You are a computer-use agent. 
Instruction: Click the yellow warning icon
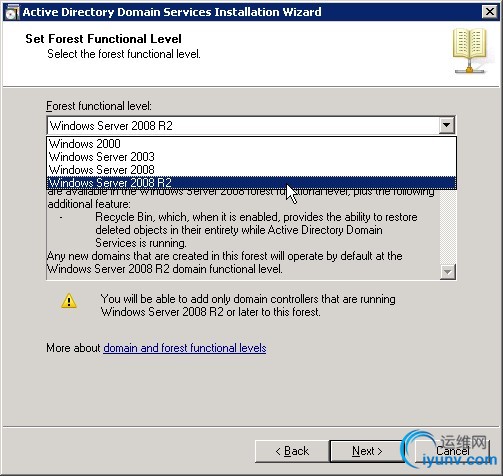click(x=69, y=301)
